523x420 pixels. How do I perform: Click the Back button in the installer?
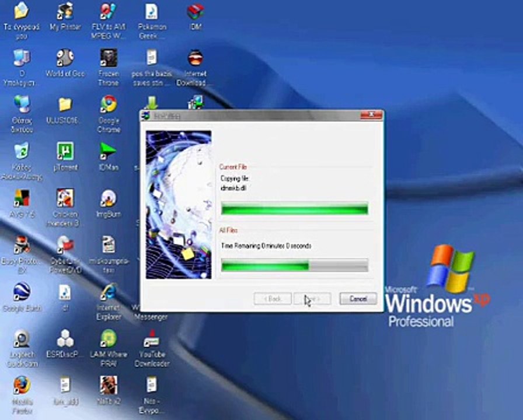point(273,299)
